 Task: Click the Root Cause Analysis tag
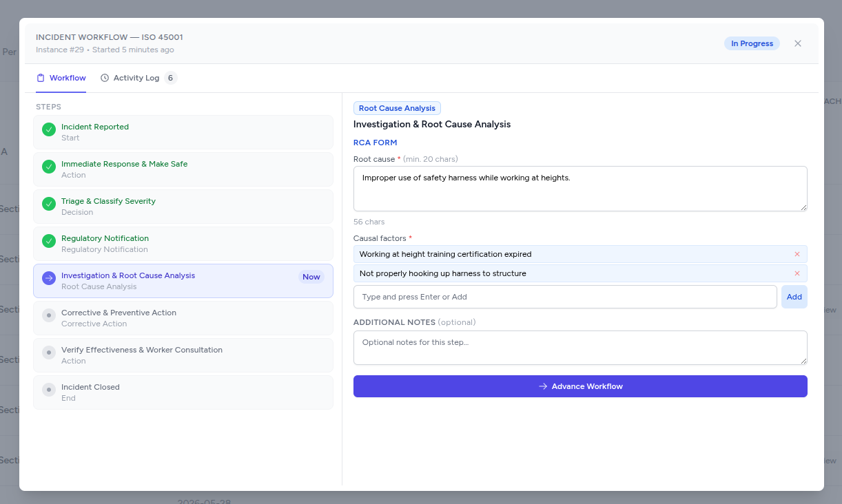tap(397, 108)
